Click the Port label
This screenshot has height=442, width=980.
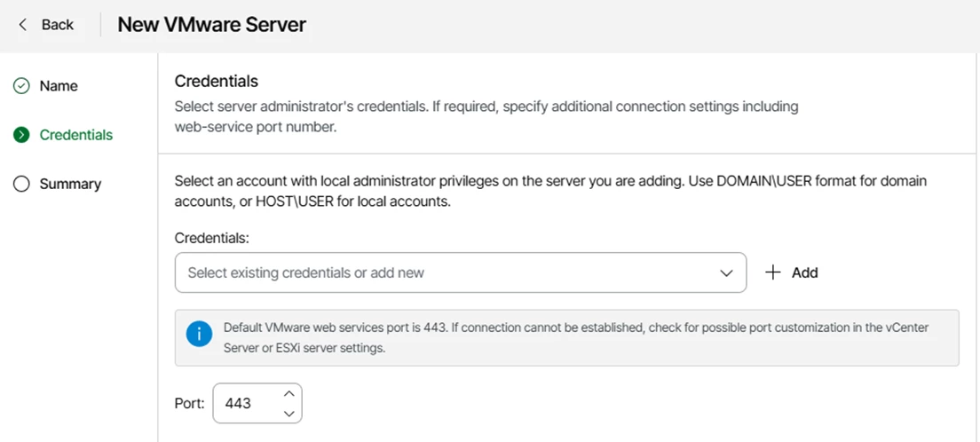[x=190, y=404]
